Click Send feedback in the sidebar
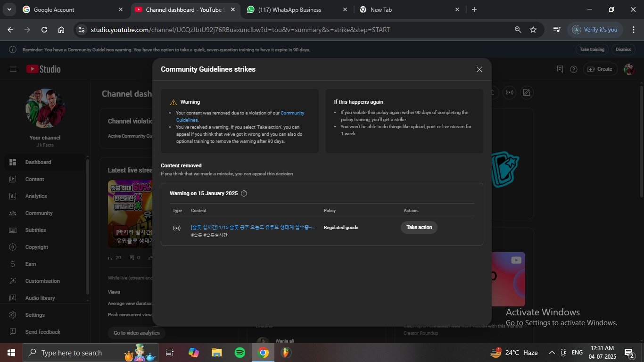 point(45,332)
